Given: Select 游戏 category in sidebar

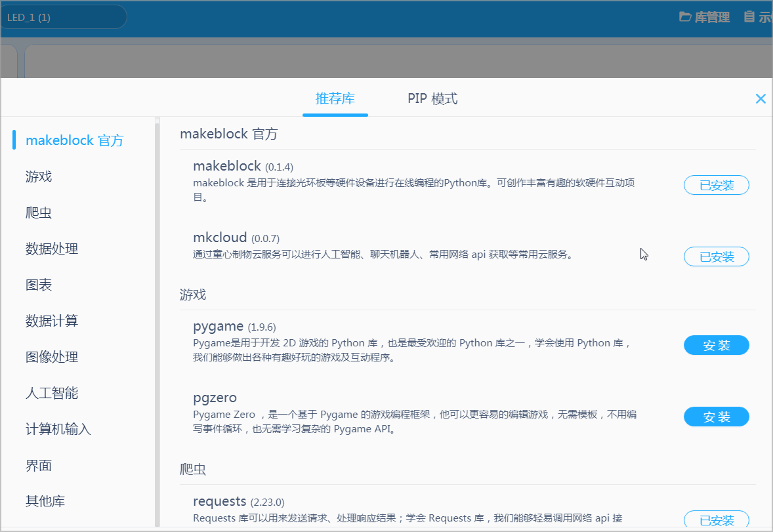Looking at the screenshot, I should (39, 176).
